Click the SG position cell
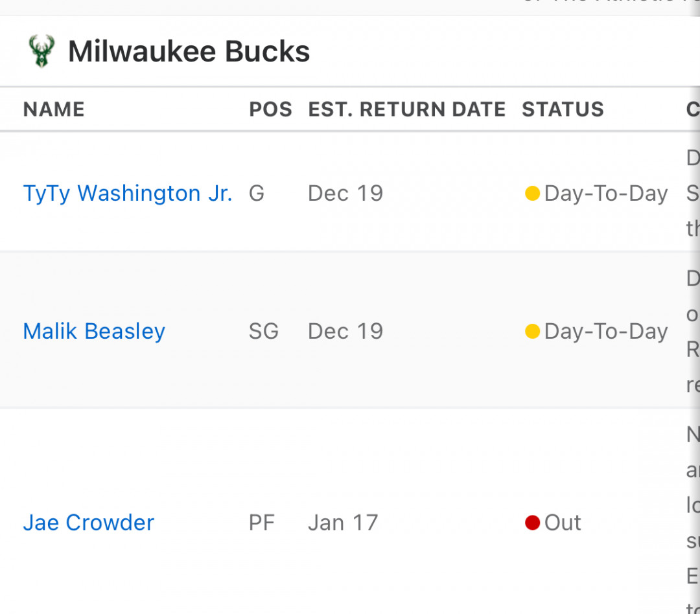This screenshot has width=700, height=614. [x=264, y=332]
